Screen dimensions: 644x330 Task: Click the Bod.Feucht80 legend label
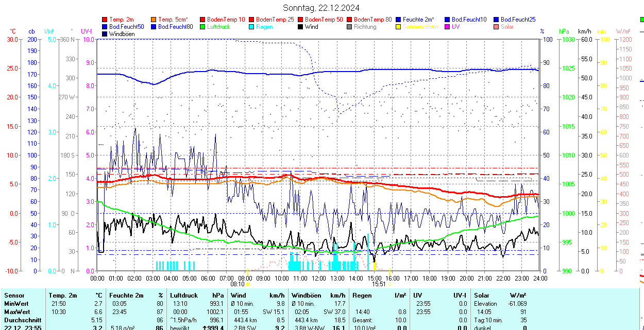pos(175,27)
